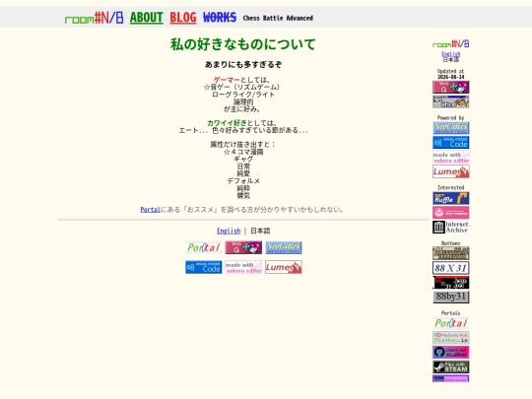Click the Portal badge in the footer
The image size is (532, 399).
pyautogui.click(x=204, y=247)
